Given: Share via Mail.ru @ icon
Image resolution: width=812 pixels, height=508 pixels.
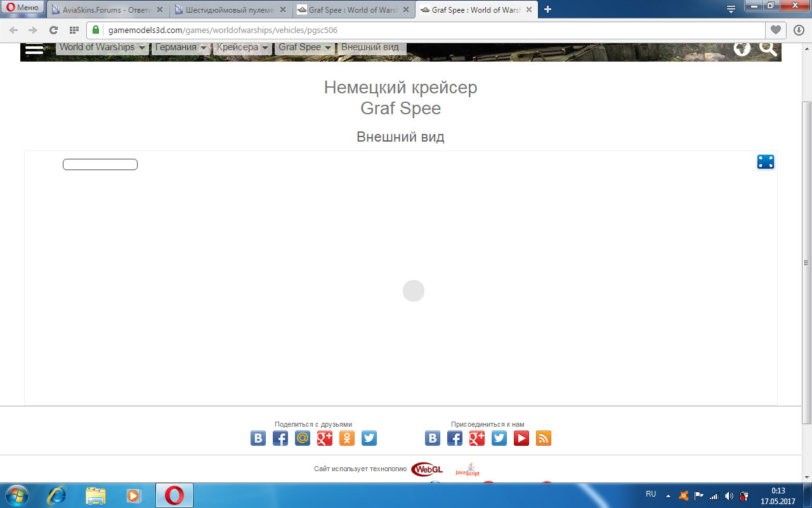Looking at the screenshot, I should (x=303, y=438).
